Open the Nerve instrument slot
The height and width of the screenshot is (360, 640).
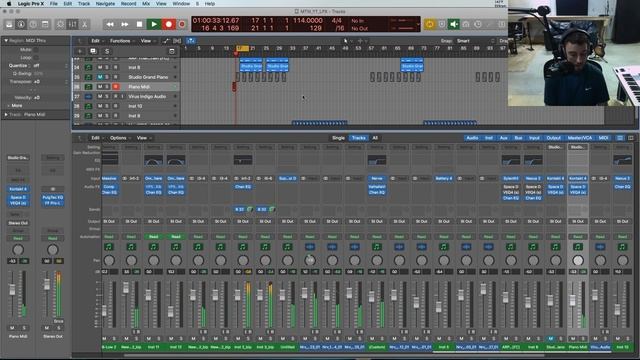tap(377, 178)
